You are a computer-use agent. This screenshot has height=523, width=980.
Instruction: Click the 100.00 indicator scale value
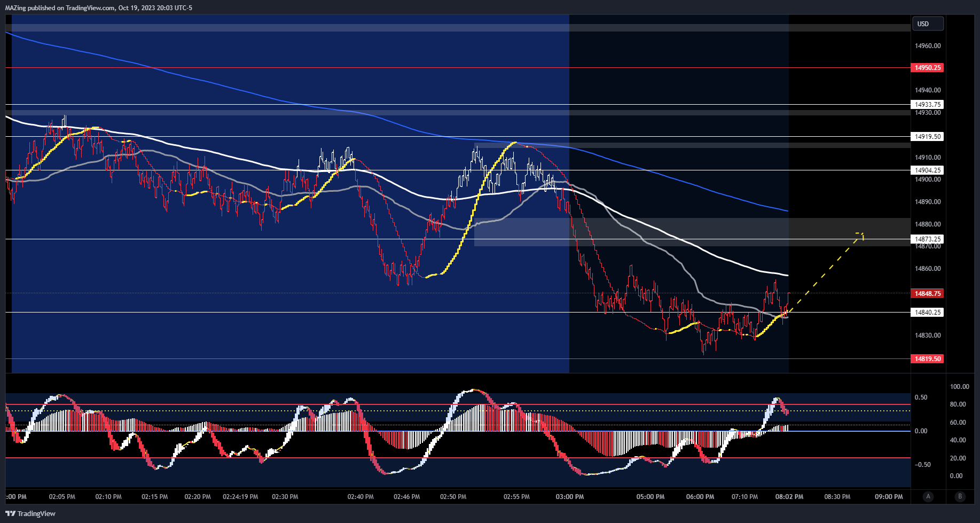[x=959, y=387]
